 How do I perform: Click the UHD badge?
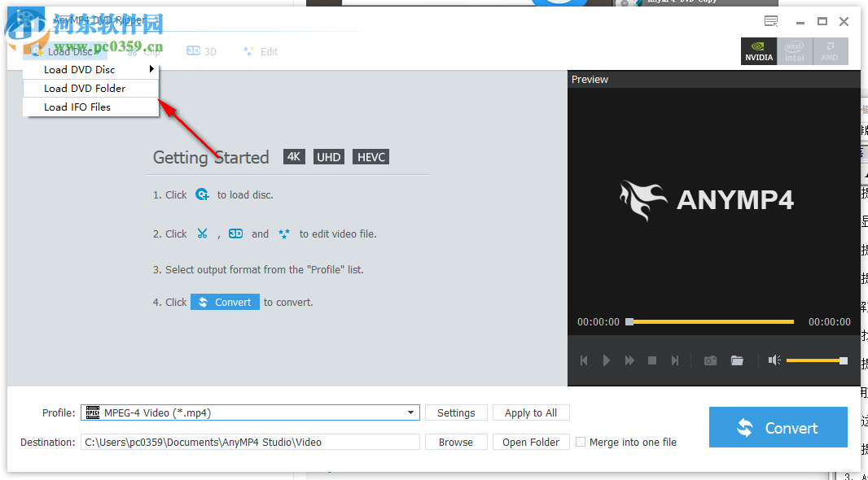329,156
